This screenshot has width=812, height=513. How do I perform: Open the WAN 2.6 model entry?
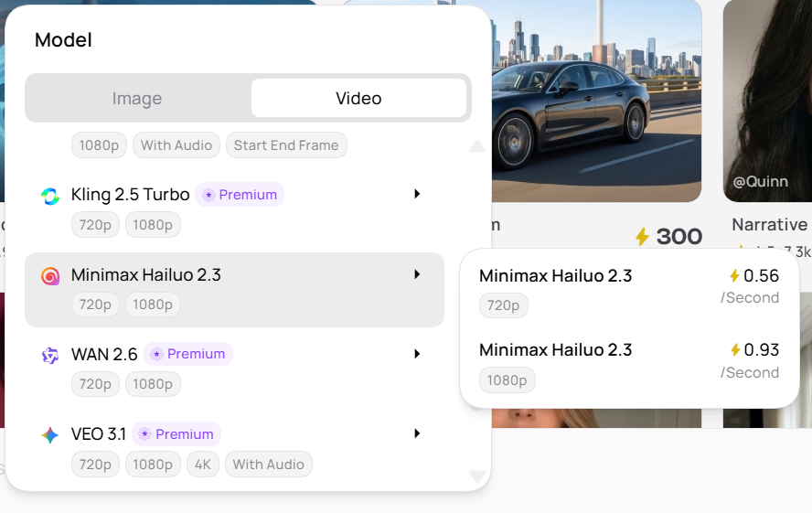(x=235, y=369)
